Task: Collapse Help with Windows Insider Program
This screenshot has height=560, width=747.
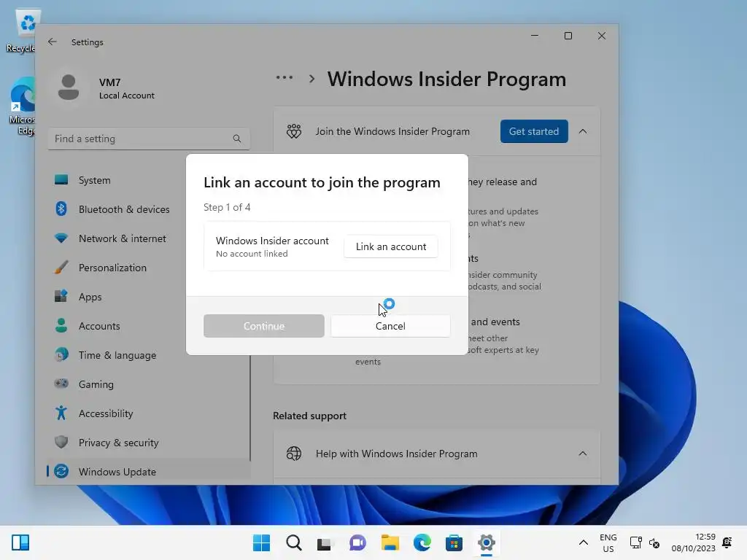Action: click(x=583, y=454)
